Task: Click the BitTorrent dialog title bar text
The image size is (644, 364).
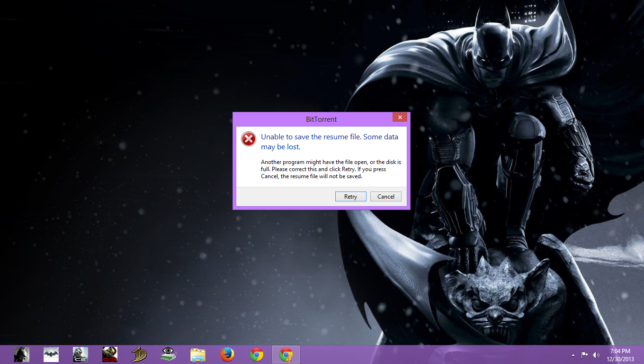Action: 322,119
